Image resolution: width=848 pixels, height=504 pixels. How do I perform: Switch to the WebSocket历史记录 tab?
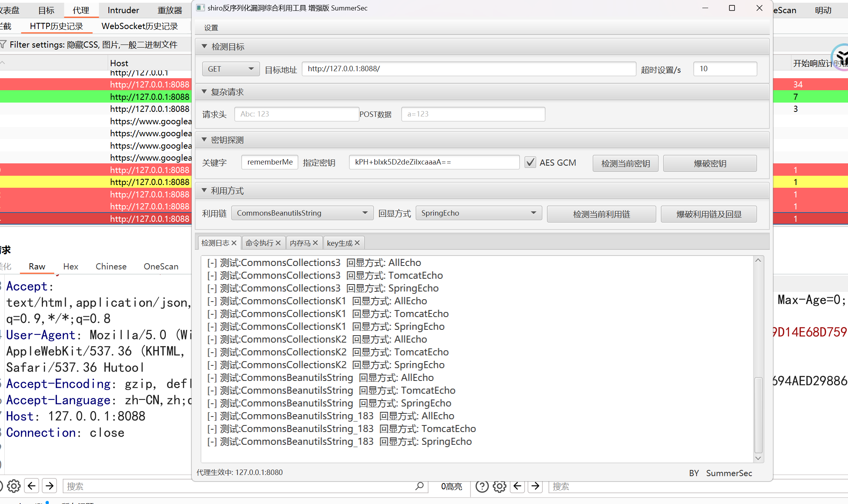pyautogui.click(x=139, y=26)
